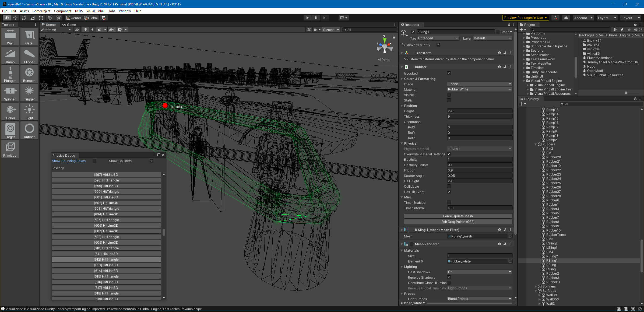644x312 pixels.
Task: Select [612] HitTriangle in Physics Debug
Action: point(106,259)
